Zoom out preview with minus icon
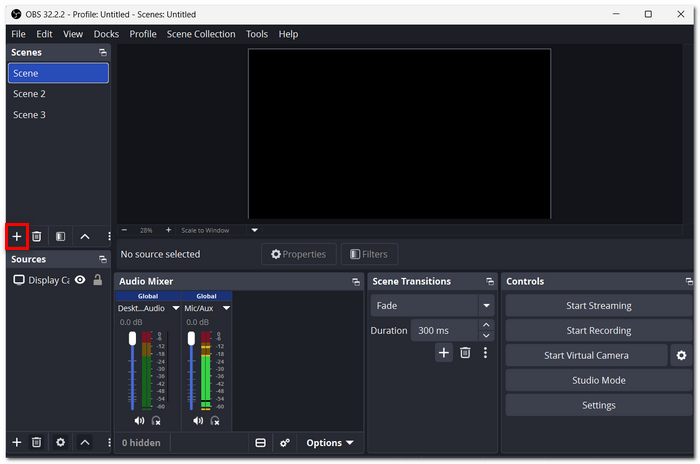 (125, 230)
